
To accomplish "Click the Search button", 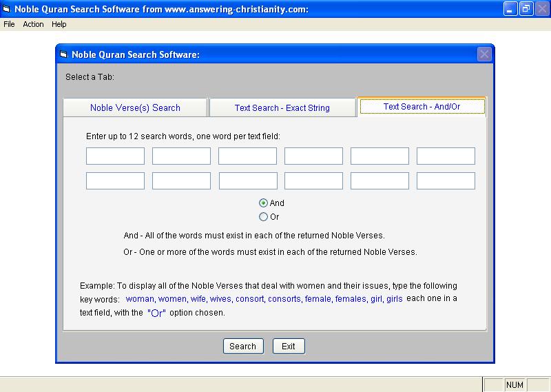I will (x=243, y=347).
